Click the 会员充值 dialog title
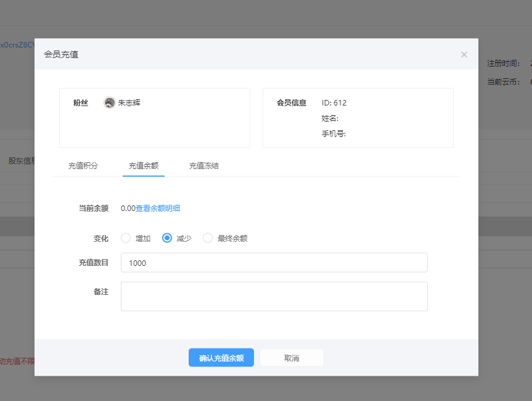The image size is (532, 401). pos(61,54)
